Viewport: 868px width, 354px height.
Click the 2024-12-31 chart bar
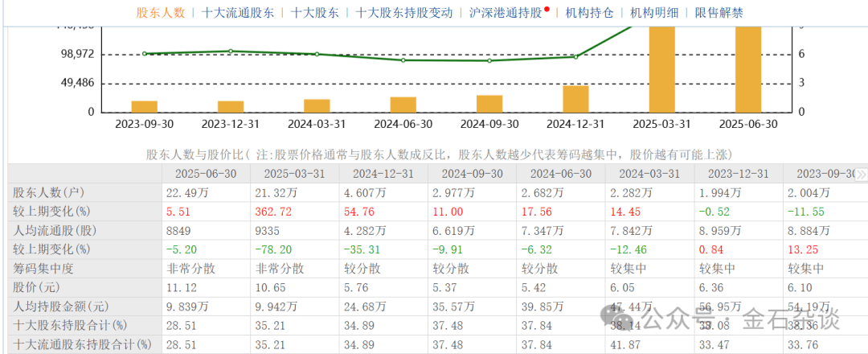tap(575, 98)
